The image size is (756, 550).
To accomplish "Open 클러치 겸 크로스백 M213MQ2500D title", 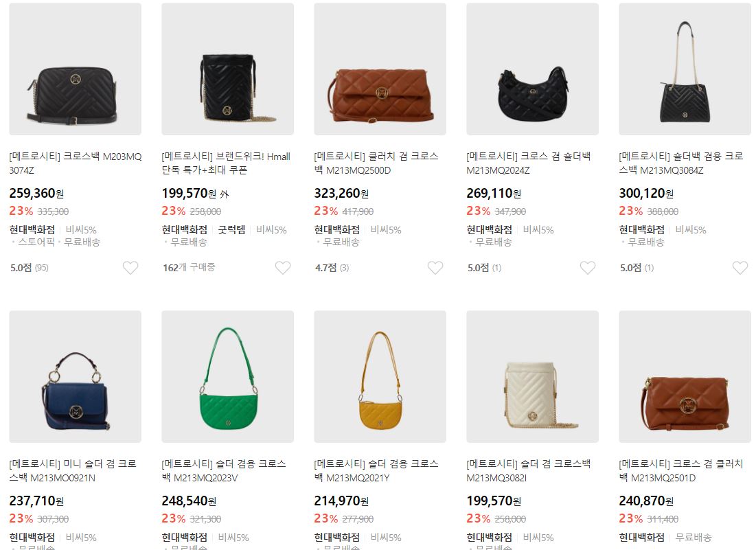I will (376, 163).
